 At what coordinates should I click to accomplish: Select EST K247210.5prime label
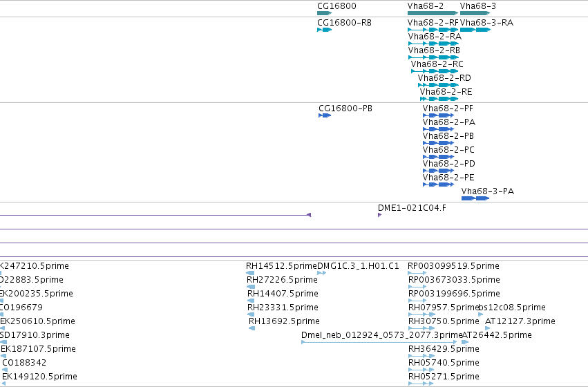35,266
